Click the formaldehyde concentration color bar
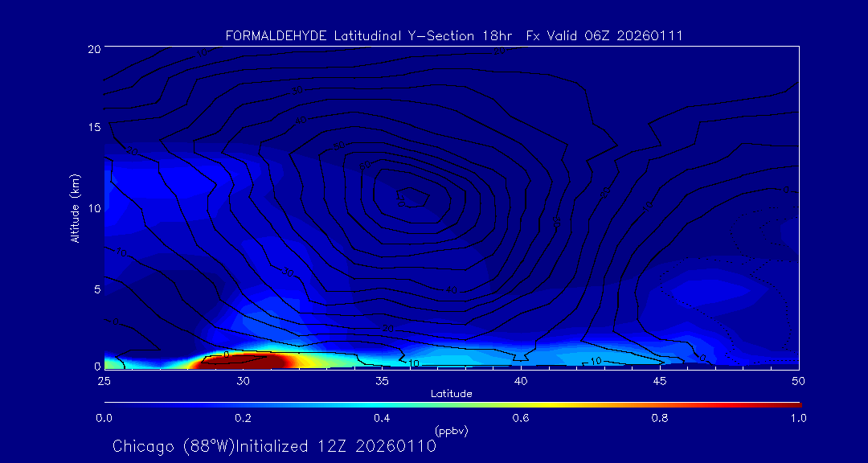Viewport: 868px width, 463px height. tap(452, 405)
